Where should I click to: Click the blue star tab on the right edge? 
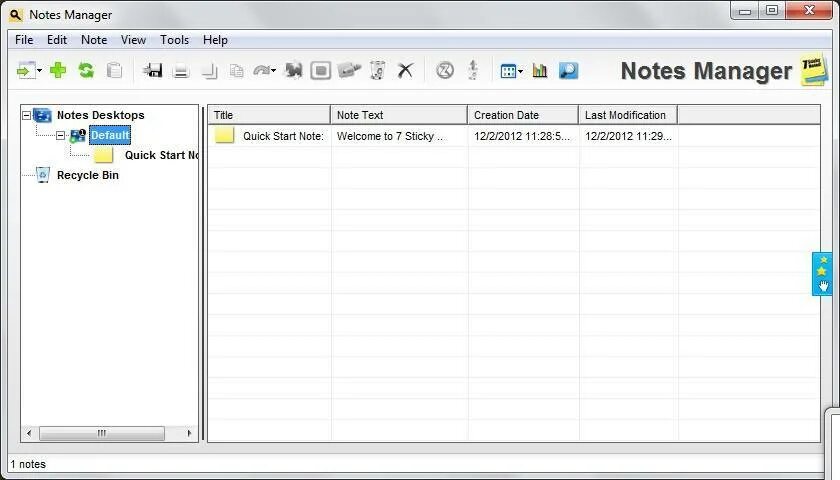823,274
